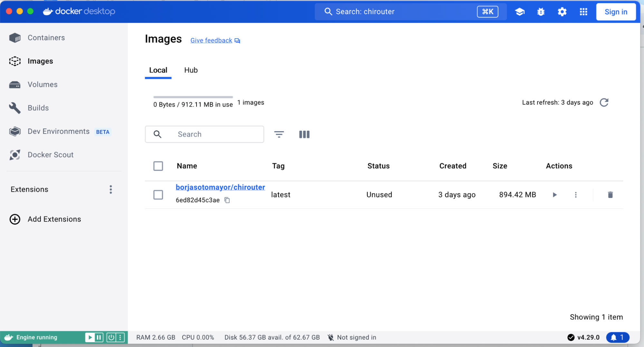The height and width of the screenshot is (347, 644).
Task: Open the filter options icon
Action: pos(279,134)
